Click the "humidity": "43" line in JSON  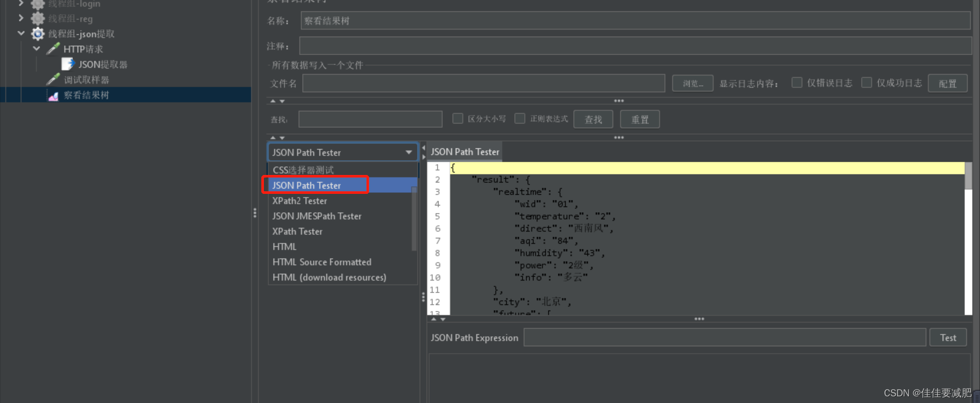559,253
